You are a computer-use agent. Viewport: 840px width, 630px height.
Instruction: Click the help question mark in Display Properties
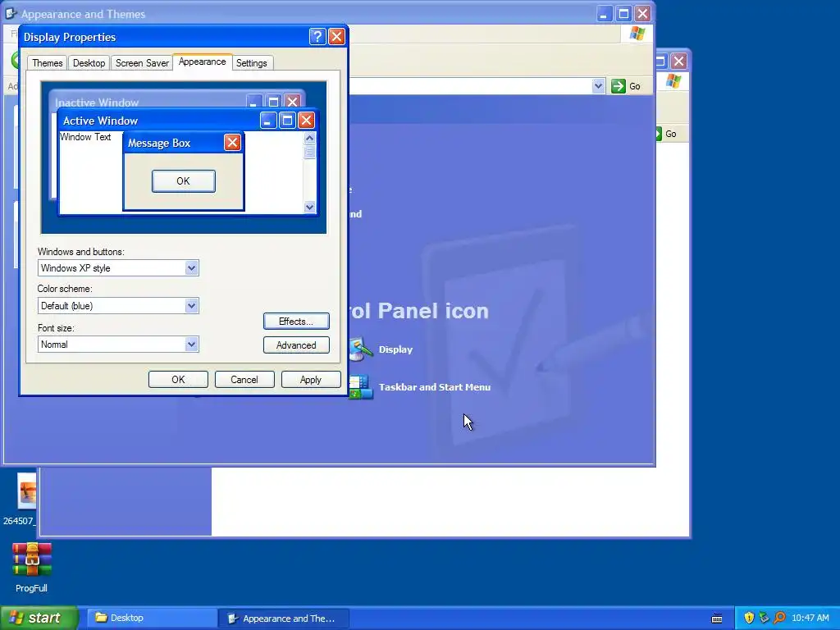pos(317,36)
